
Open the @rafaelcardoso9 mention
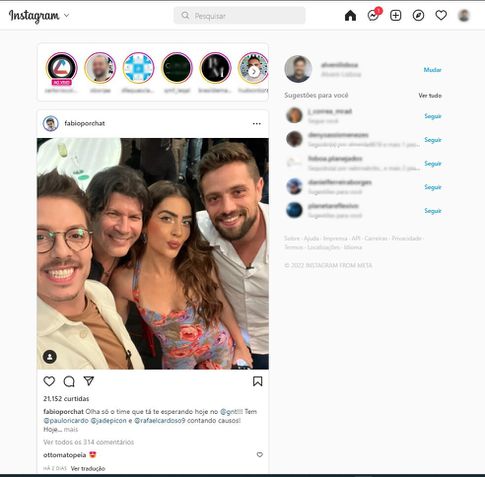tap(159, 421)
